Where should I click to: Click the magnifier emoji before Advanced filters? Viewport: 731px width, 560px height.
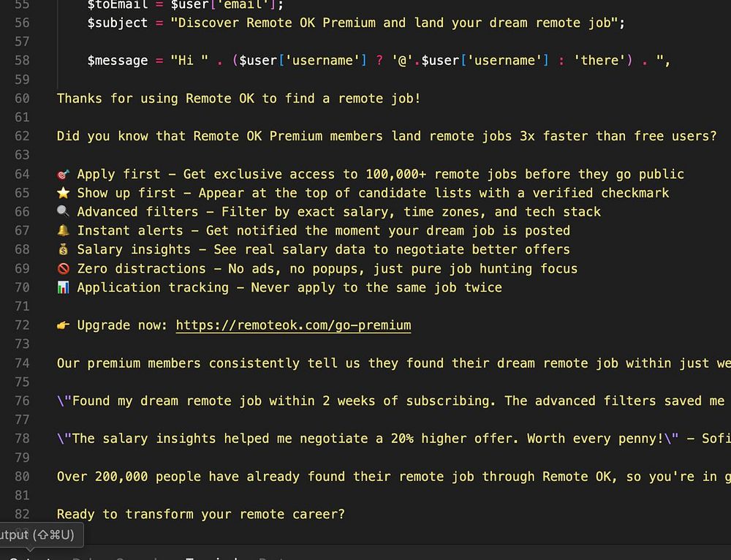coord(63,212)
